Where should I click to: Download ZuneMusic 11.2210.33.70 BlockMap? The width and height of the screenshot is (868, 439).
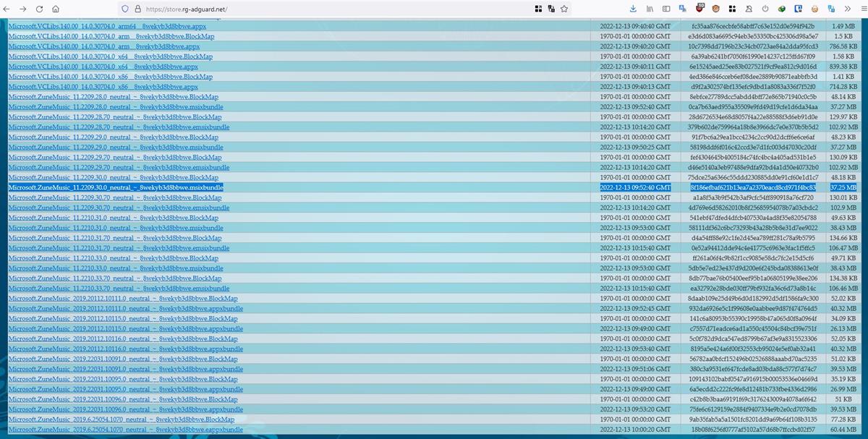[115, 278]
